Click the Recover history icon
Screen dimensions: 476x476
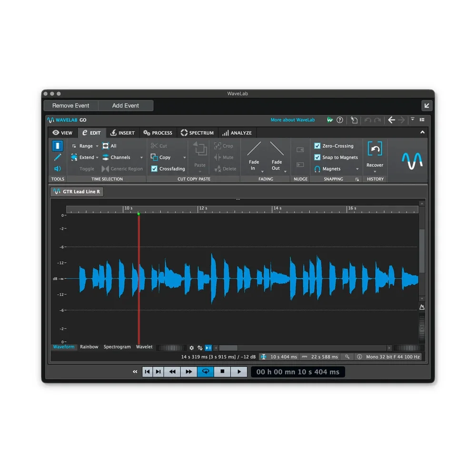(x=375, y=149)
